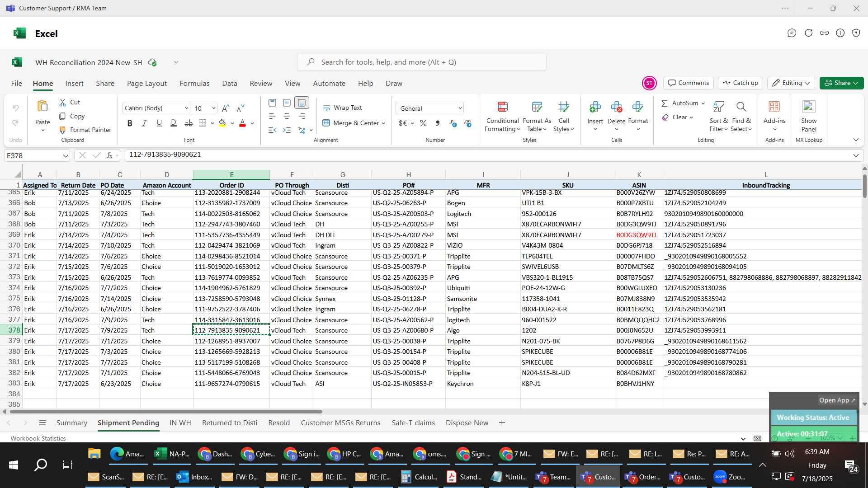Viewport: 868px width, 488px height.
Task: Open the Editing mode dropdown
Action: (791, 83)
